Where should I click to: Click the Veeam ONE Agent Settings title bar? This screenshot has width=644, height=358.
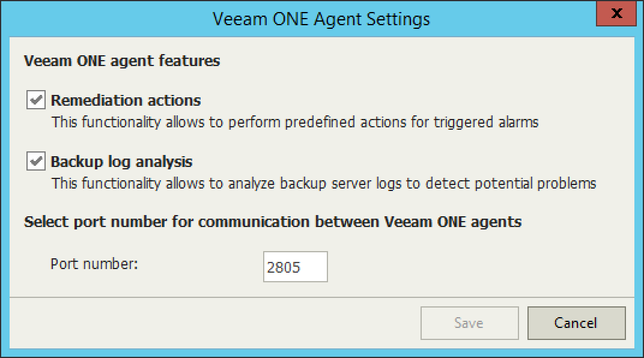(x=321, y=19)
